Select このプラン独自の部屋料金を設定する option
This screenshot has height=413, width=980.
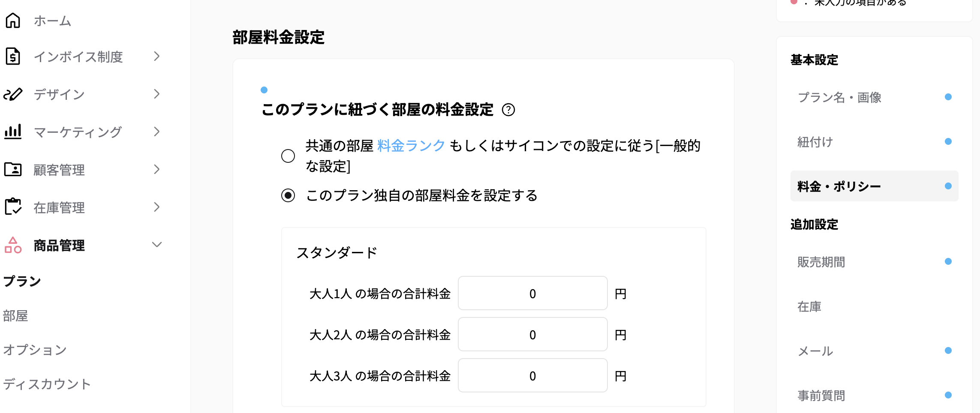pos(288,196)
